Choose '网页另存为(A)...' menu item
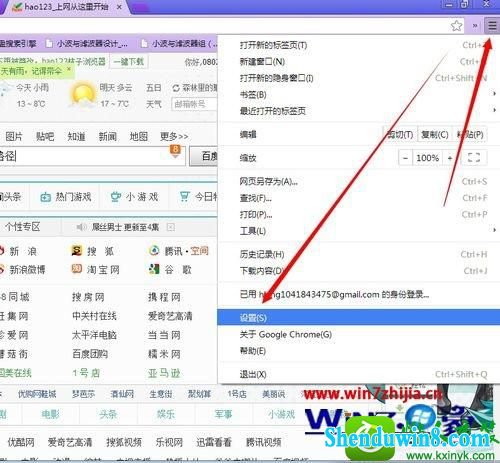The height and width of the screenshot is (463, 500). coord(358,181)
